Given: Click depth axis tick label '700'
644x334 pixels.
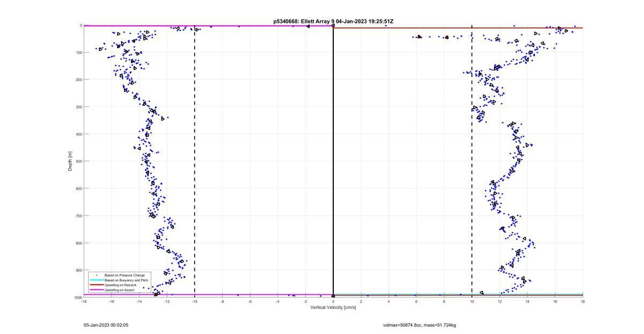Looking at the screenshot, I should [x=78, y=216].
